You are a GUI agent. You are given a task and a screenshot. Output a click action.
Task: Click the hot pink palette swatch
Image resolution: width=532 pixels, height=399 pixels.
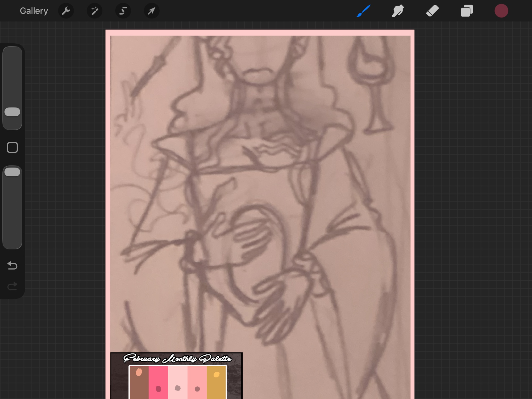tap(158, 378)
